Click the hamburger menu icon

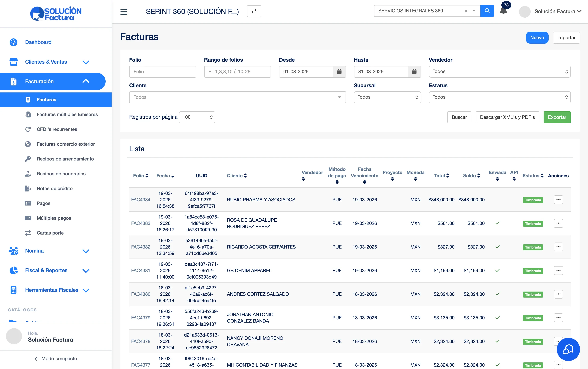coord(124,11)
